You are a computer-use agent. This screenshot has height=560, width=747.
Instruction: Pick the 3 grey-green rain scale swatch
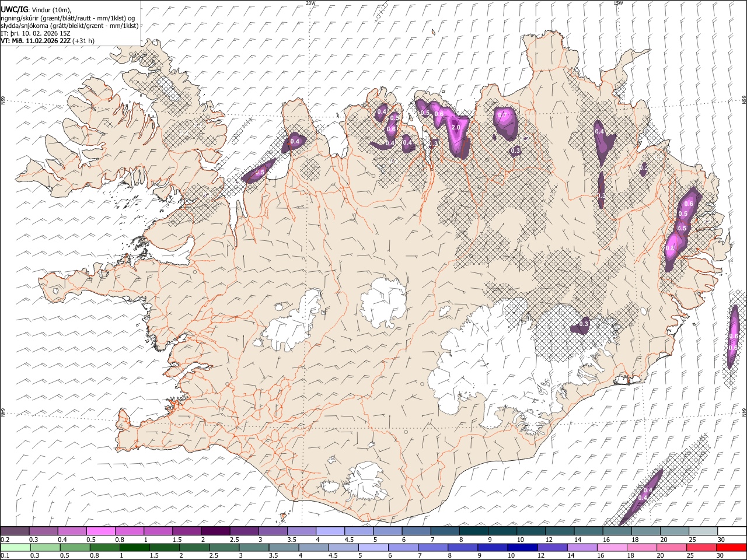(253, 547)
